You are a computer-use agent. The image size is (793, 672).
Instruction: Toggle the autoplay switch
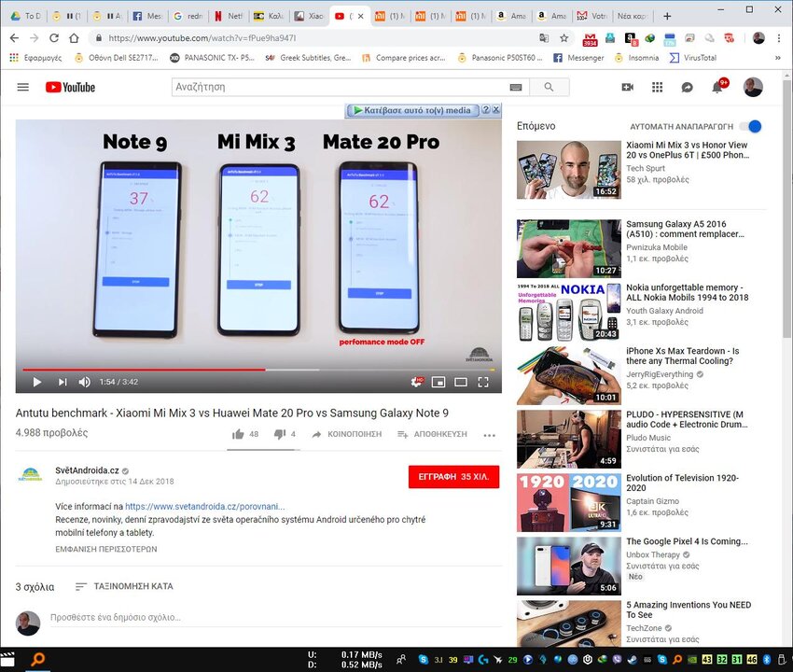[751, 127]
